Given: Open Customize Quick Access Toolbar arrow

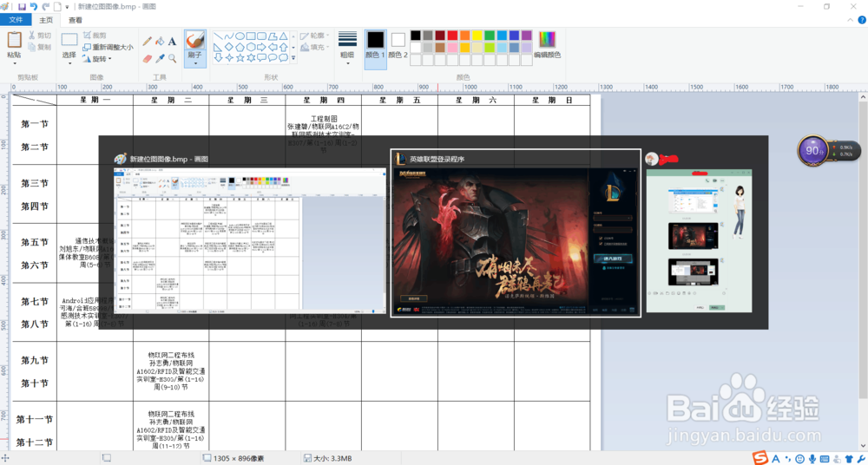Looking at the screenshot, I should [x=67, y=7].
